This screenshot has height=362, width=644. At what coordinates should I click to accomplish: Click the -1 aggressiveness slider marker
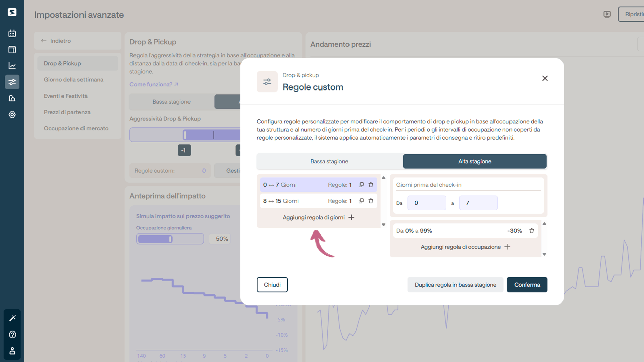click(x=184, y=150)
